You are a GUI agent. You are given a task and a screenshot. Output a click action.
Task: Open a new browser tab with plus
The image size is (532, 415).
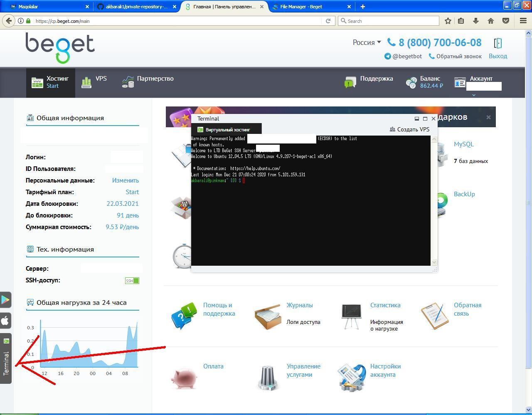(x=362, y=7)
